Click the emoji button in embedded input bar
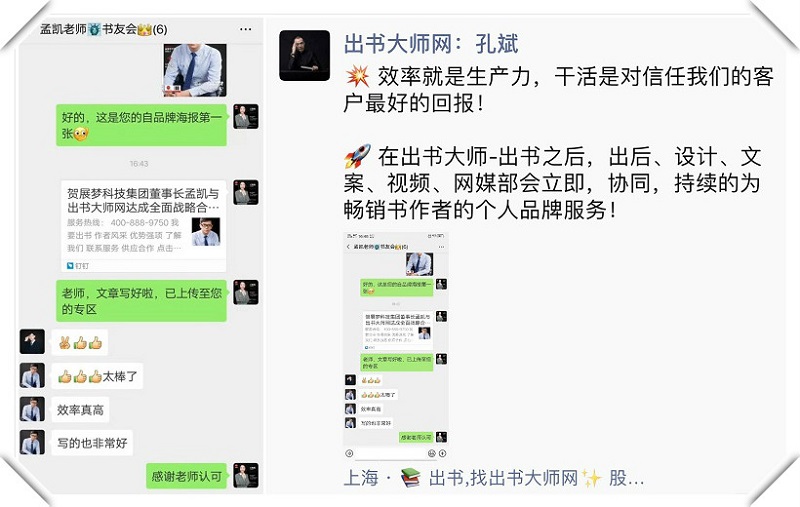The width and height of the screenshot is (800, 507). pos(432,453)
